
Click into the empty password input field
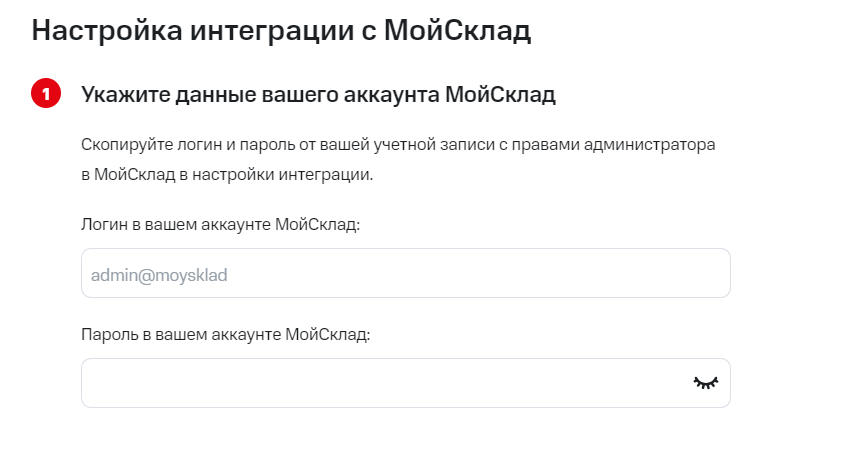[x=380, y=383]
